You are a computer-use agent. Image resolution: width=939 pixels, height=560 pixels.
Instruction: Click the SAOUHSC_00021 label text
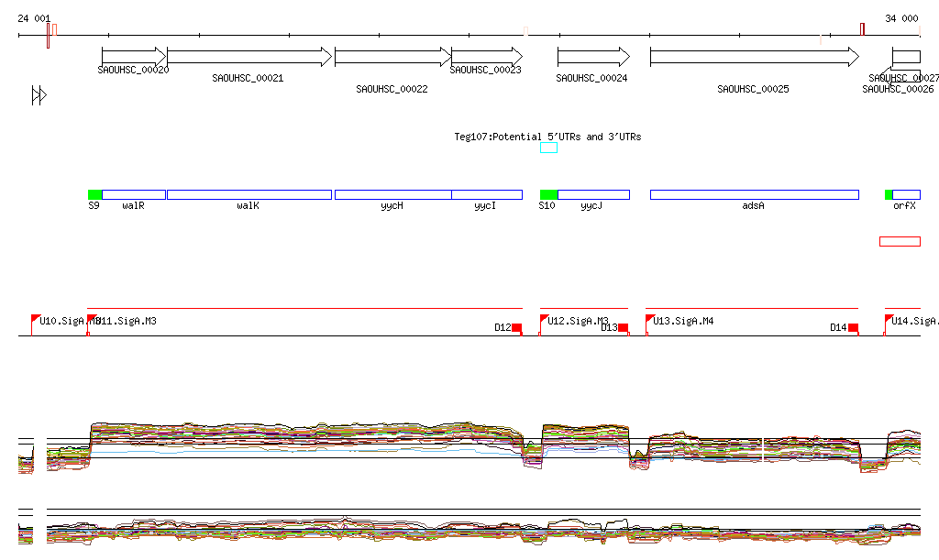tap(248, 78)
